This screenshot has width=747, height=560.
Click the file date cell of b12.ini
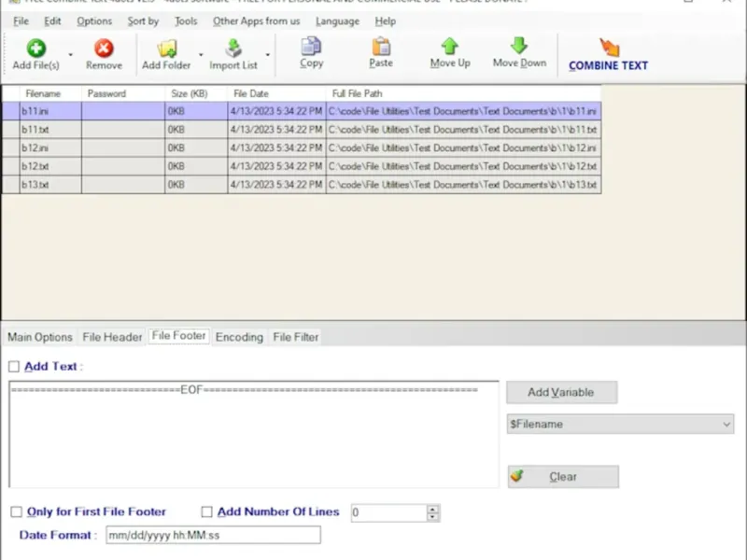point(276,147)
